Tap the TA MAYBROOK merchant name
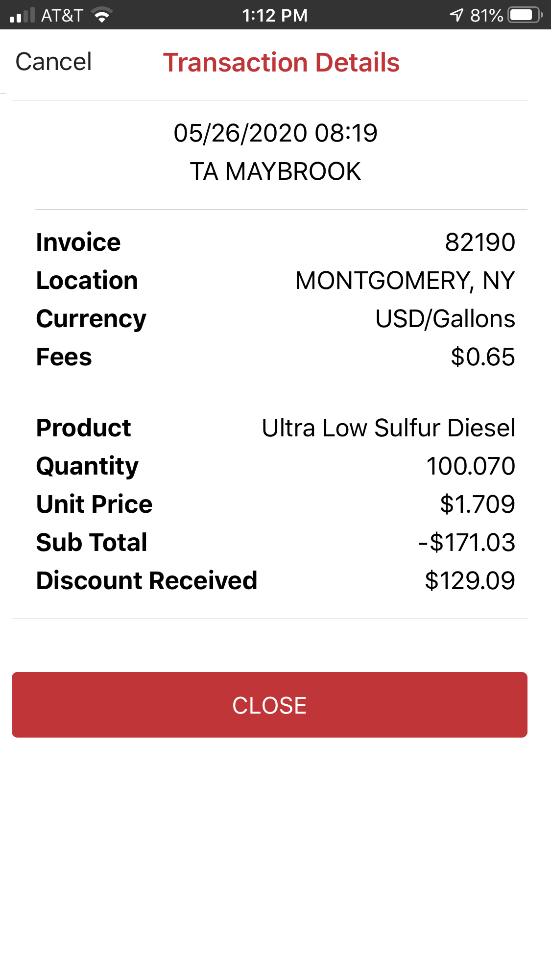Image resolution: width=551 pixels, height=980 pixels. (275, 171)
